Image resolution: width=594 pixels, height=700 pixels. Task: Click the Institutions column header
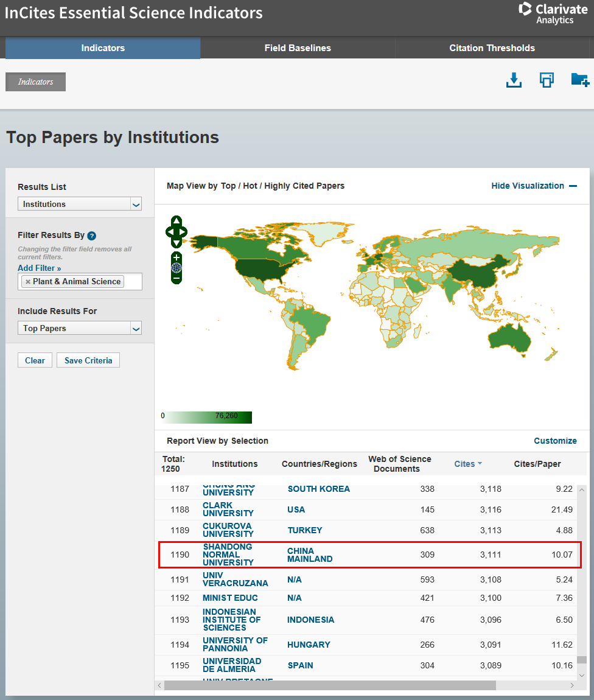[x=235, y=464]
